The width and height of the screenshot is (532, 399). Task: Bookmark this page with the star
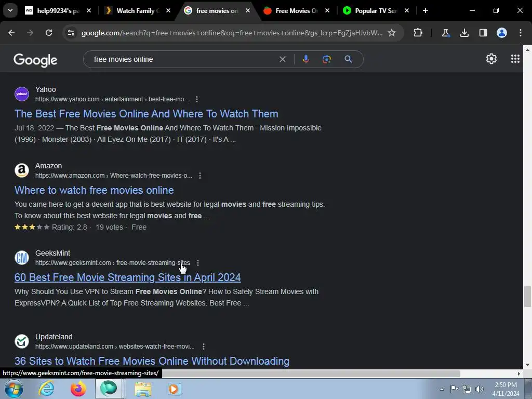coord(392,33)
